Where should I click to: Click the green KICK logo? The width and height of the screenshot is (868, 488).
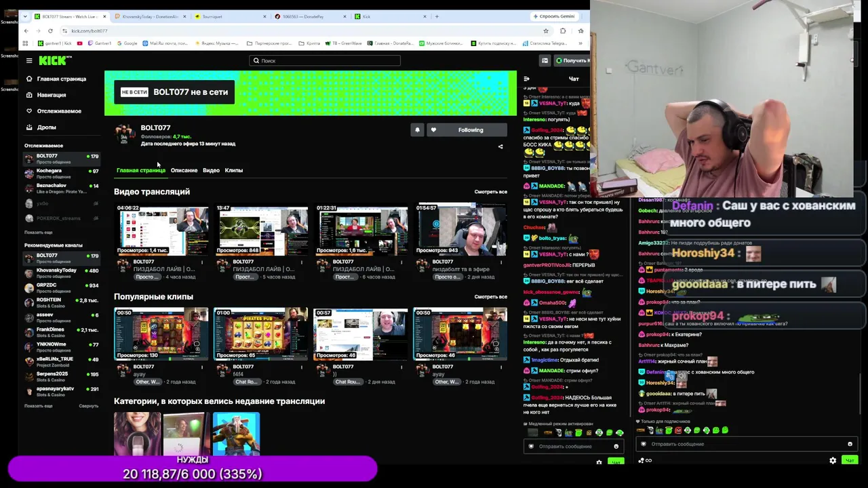pos(54,60)
